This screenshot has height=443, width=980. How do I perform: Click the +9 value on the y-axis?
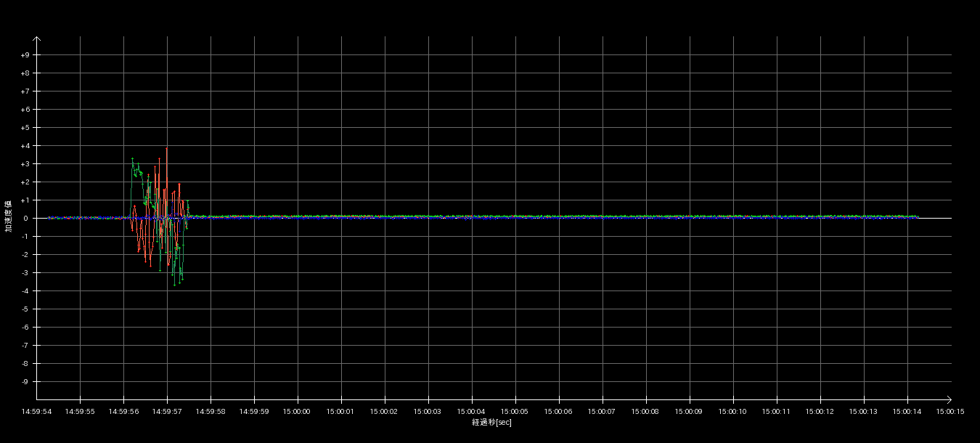click(x=25, y=55)
